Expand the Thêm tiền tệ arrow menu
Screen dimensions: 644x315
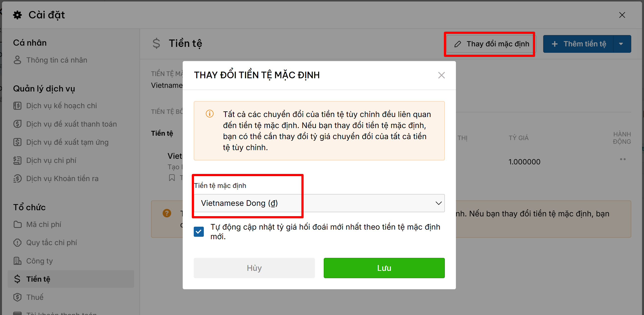coord(622,44)
